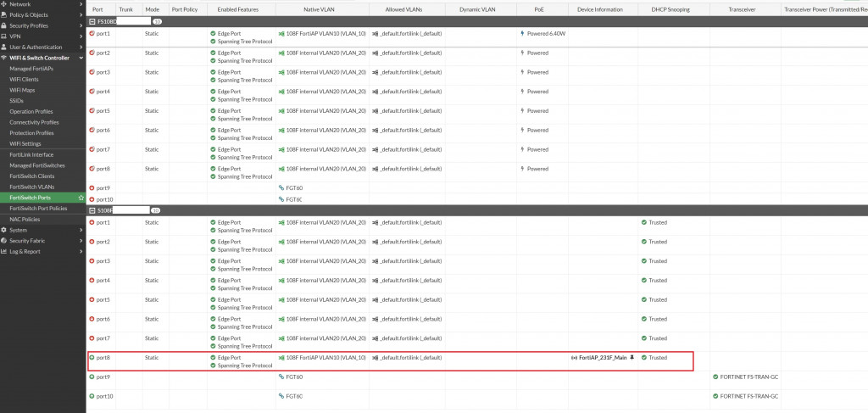This screenshot has height=413, width=868.
Task: Click the VPN monitor icon
Action: pyautogui.click(x=4, y=36)
